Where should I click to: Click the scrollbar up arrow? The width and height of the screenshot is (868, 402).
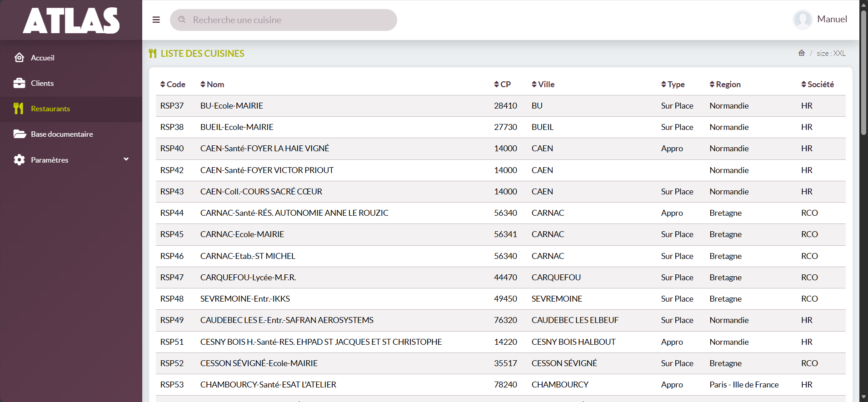863,5
